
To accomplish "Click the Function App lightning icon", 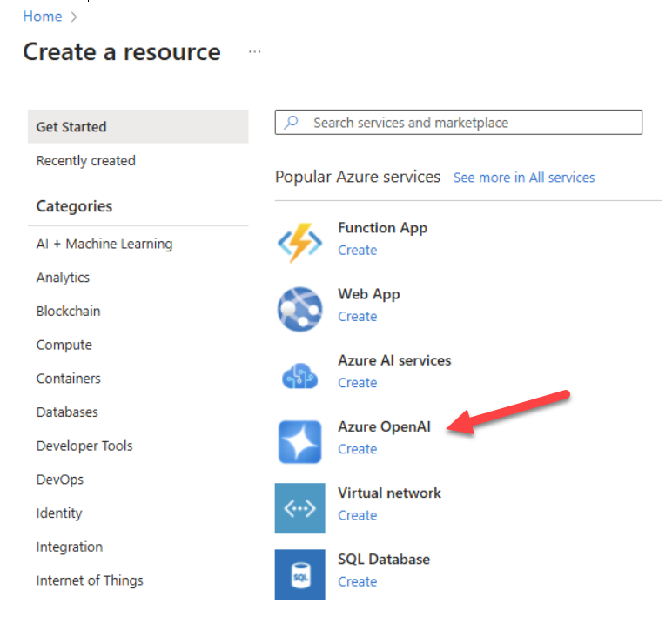I will pyautogui.click(x=299, y=243).
